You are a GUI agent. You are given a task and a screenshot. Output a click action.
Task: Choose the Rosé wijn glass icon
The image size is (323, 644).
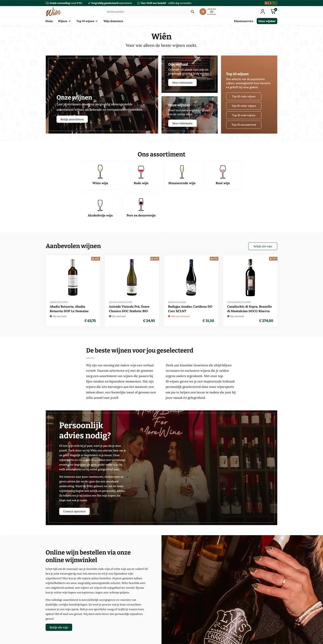pyautogui.click(x=223, y=172)
